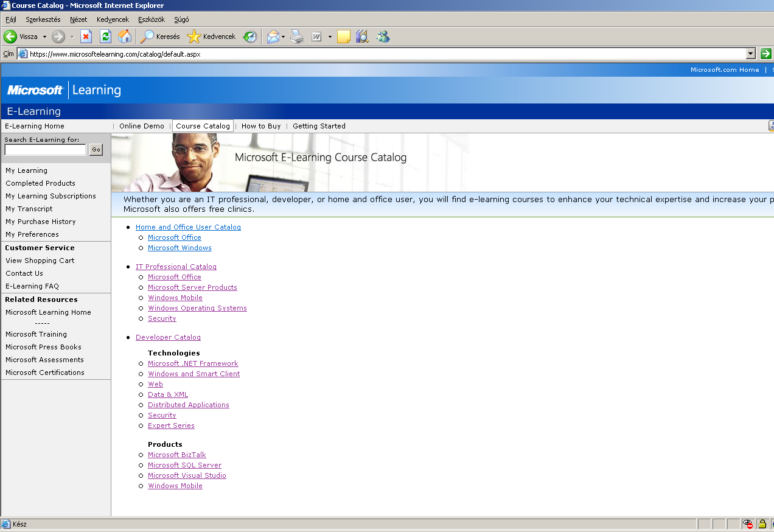This screenshot has width=774, height=532.
Task: Click the green Go arrow beside the address bar
Action: coord(765,54)
